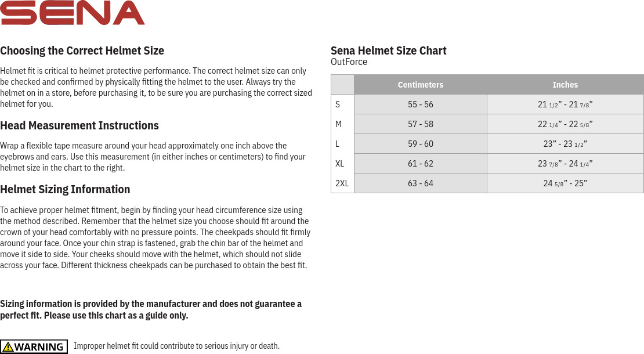Click the 'Improper helmet fit' warning text

coord(176,346)
